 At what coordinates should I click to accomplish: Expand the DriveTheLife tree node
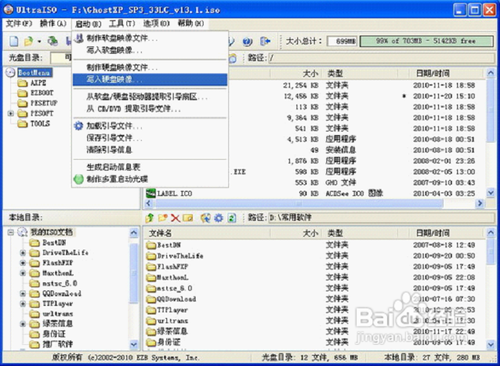pos(23,253)
